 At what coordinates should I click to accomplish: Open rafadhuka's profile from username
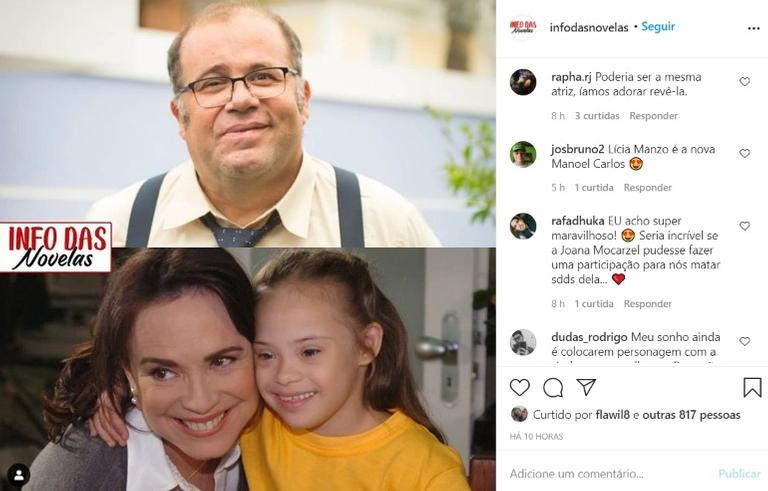click(577, 221)
